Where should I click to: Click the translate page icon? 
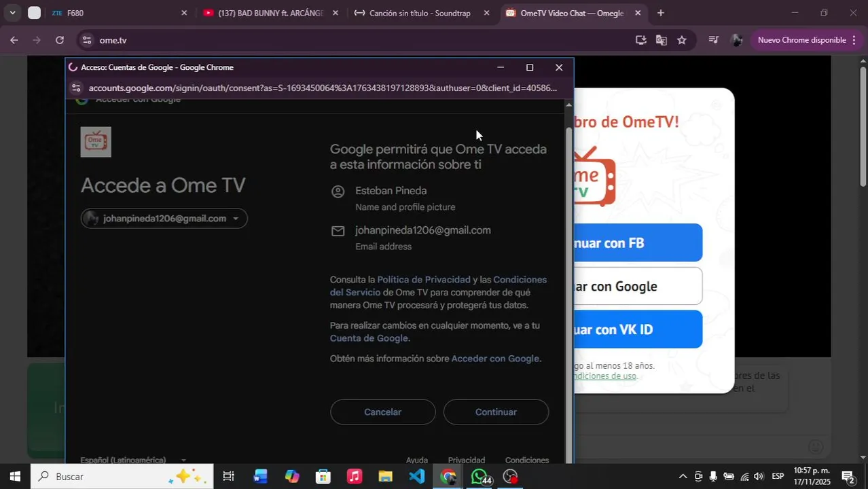pyautogui.click(x=661, y=40)
